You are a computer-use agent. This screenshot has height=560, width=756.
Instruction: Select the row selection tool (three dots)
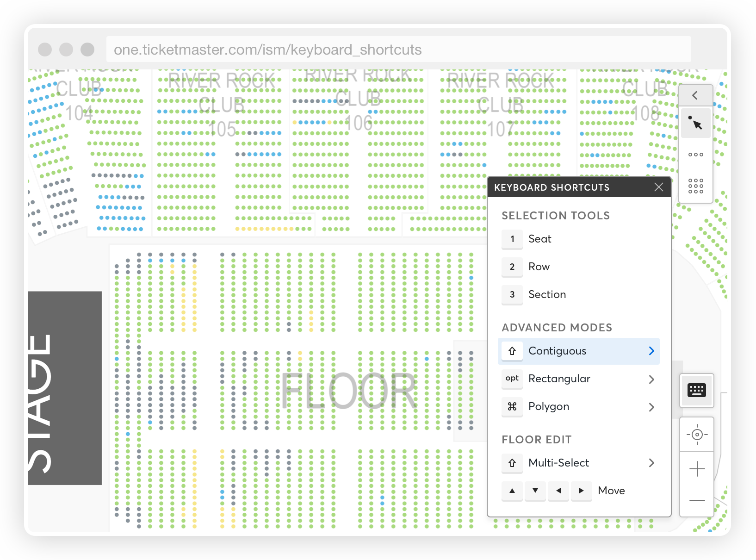[695, 155]
